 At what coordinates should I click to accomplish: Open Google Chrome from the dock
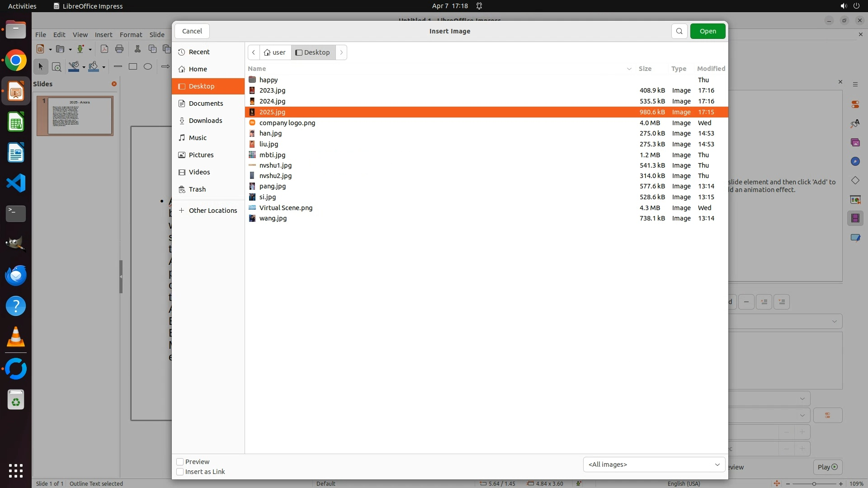(x=16, y=61)
